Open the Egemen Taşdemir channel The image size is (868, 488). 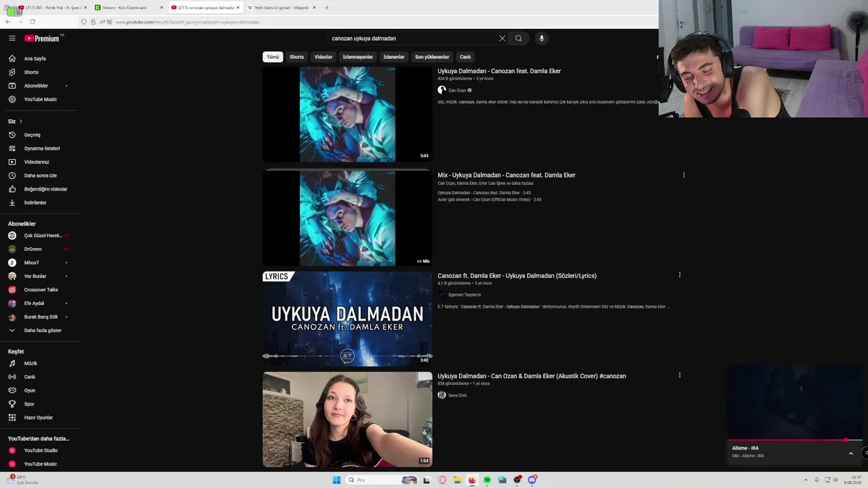tap(465, 295)
